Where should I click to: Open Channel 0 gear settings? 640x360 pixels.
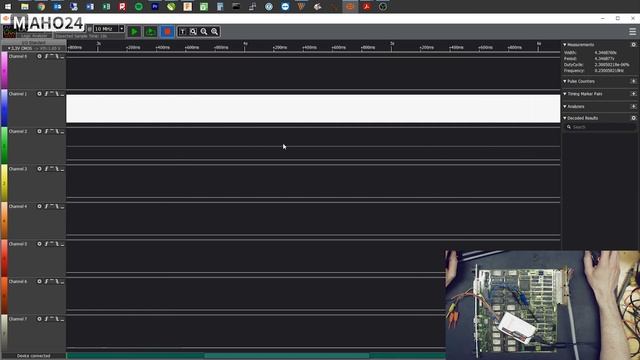click(x=39, y=56)
